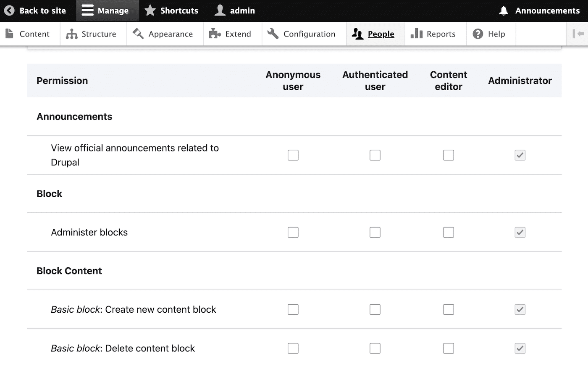Click the Configuration wrench icon

coord(273,34)
